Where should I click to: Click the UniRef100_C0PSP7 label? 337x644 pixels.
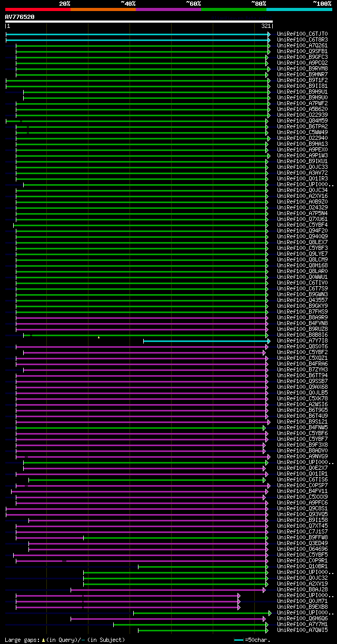tap(302, 486)
